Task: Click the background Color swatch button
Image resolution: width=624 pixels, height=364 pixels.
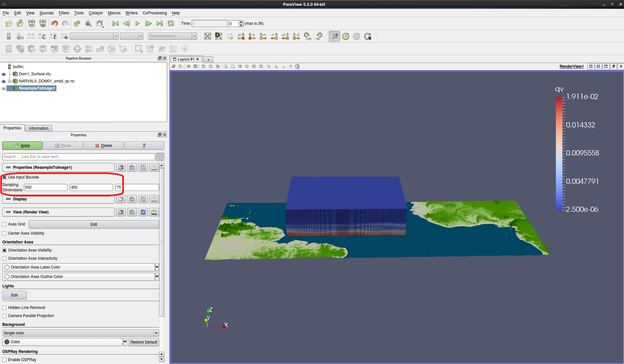Action: click(x=63, y=342)
